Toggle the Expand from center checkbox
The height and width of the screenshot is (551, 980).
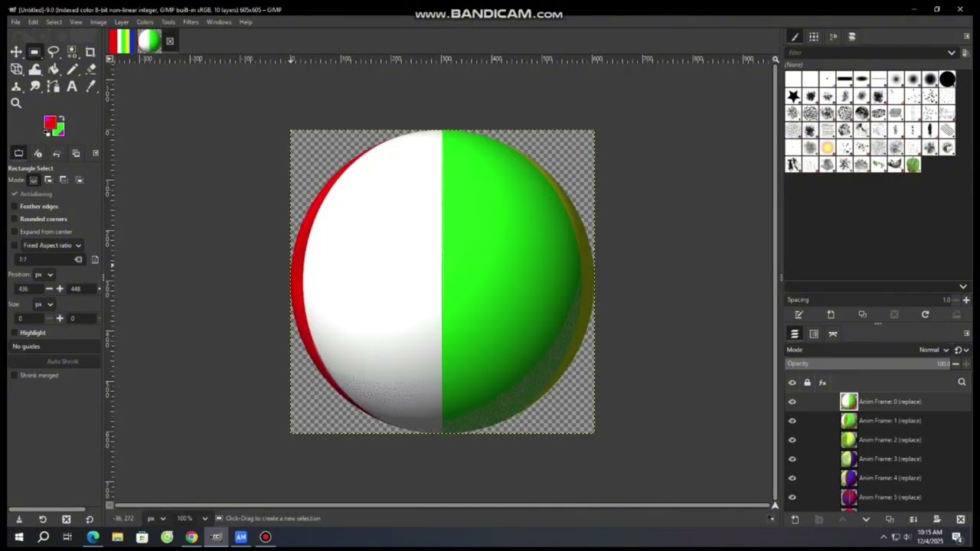[x=15, y=232]
